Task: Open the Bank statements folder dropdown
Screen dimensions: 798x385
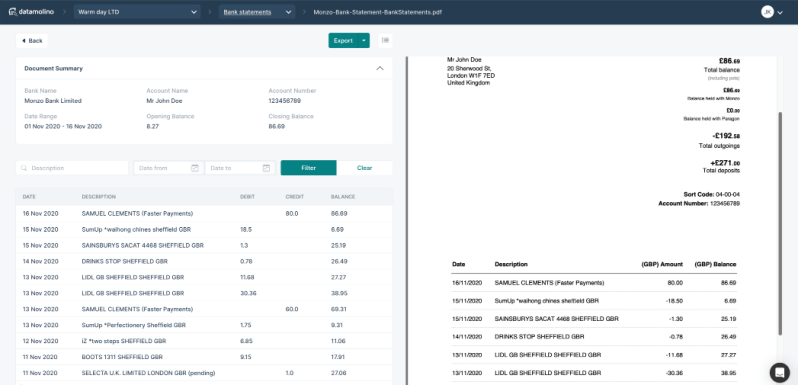Action: coord(256,12)
